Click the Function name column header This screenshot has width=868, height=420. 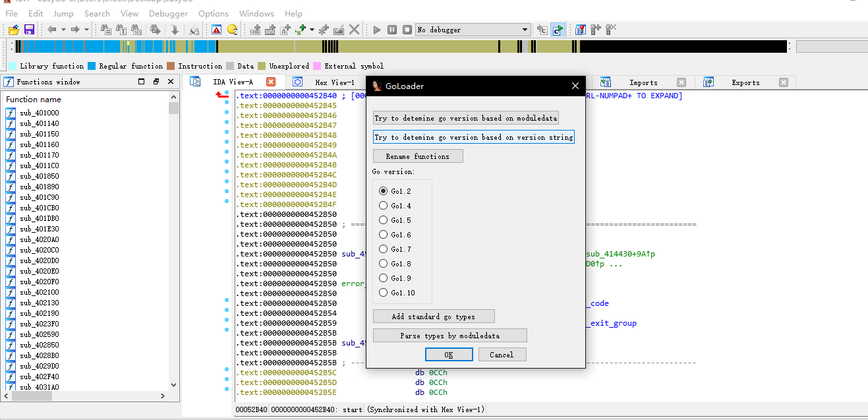tap(34, 99)
